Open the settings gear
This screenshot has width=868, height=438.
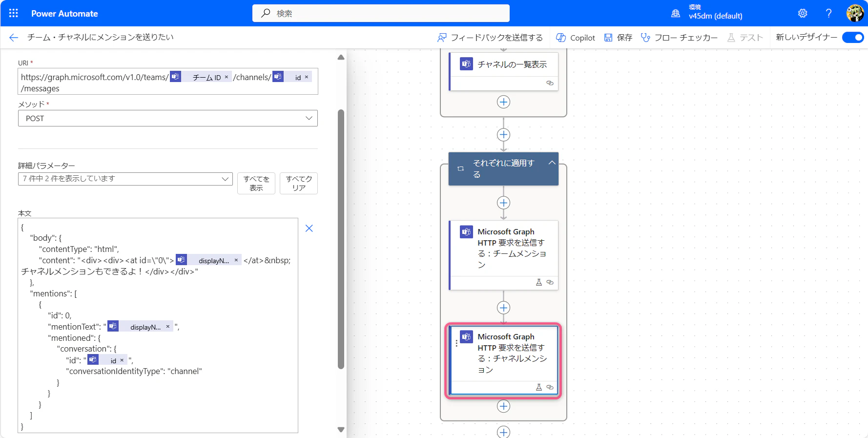(803, 13)
